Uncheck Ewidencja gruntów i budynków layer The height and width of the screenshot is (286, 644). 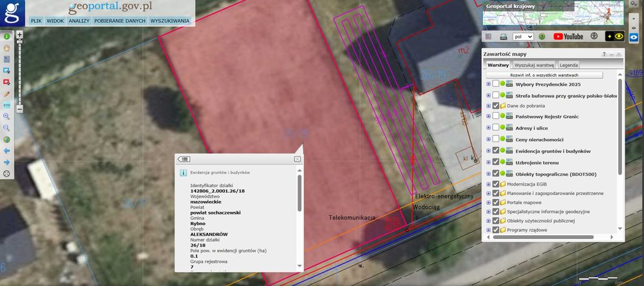(x=496, y=151)
